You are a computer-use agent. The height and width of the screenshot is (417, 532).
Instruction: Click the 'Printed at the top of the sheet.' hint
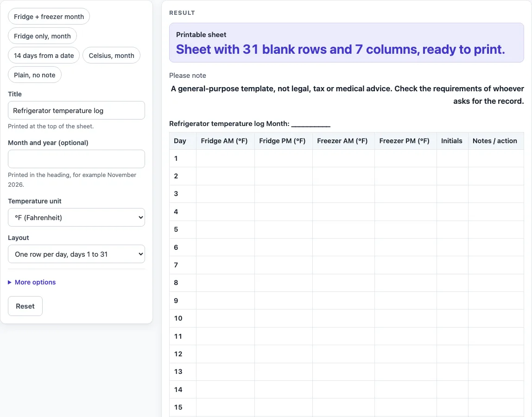coord(51,126)
